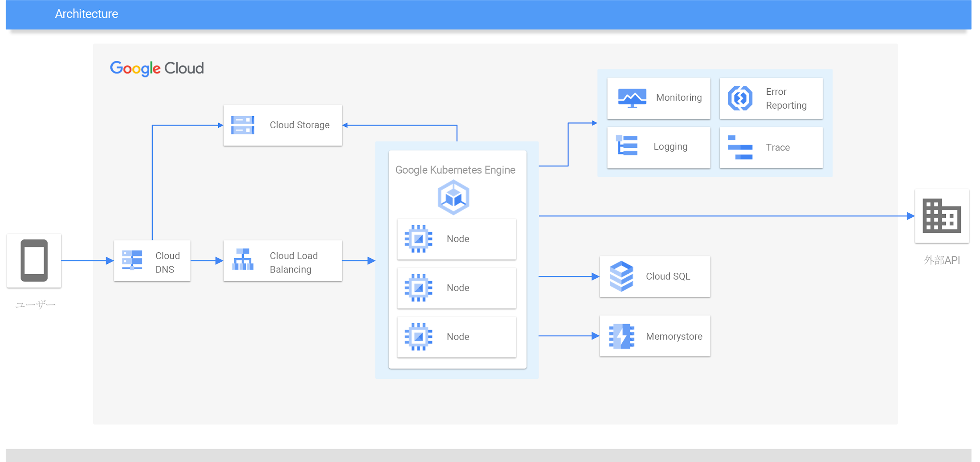Select the bottom Node chip icon
Viewport: 980px width, 462px height.
pos(418,337)
